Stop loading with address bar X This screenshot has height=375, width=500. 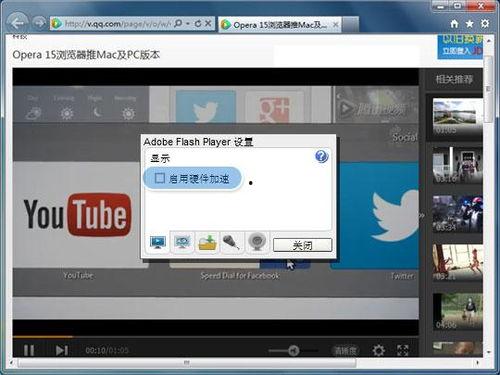coord(208,23)
